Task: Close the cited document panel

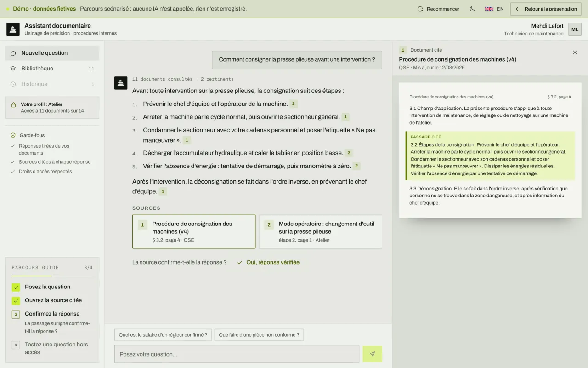Action: pyautogui.click(x=575, y=52)
